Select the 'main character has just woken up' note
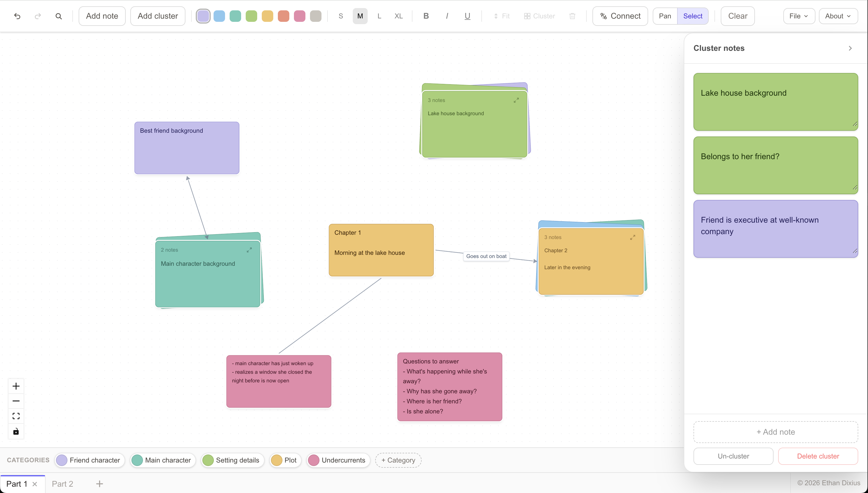The image size is (868, 493). pos(279,381)
